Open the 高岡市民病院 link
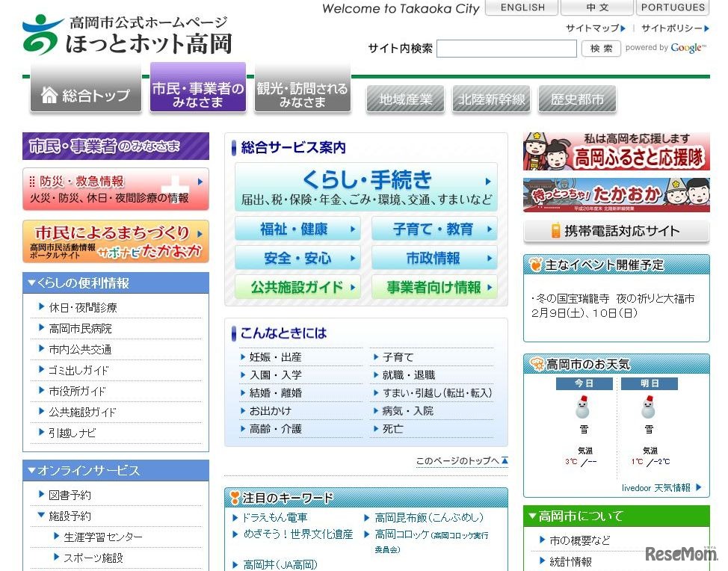 (x=80, y=329)
